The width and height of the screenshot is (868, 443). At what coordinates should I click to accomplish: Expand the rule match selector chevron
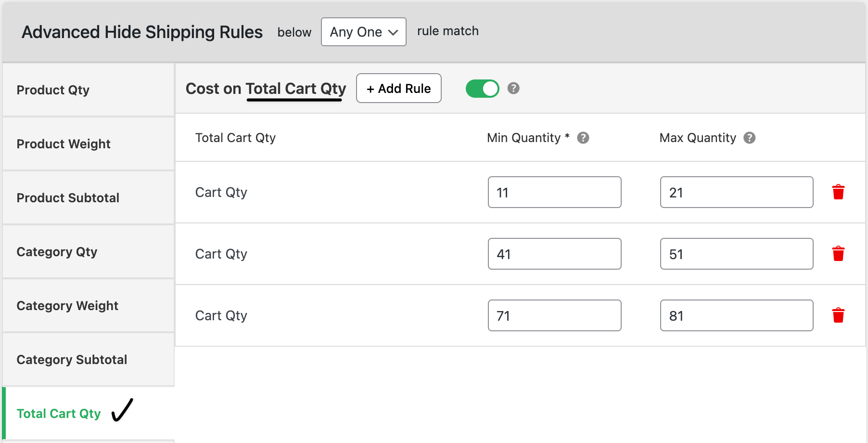pyautogui.click(x=393, y=32)
